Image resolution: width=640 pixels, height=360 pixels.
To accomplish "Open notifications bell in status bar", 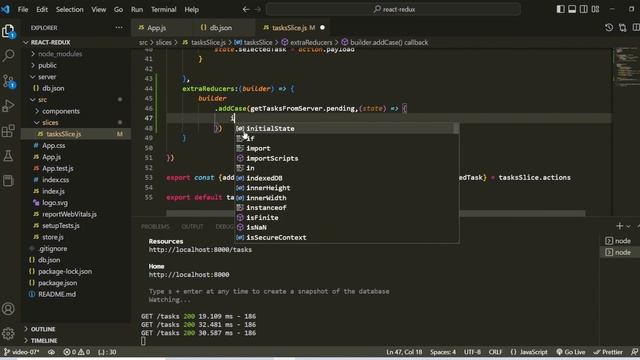I will (634, 352).
